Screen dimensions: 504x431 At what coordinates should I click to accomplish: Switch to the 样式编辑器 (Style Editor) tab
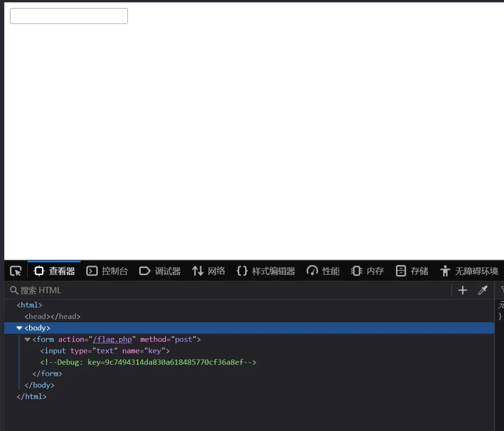[266, 271]
